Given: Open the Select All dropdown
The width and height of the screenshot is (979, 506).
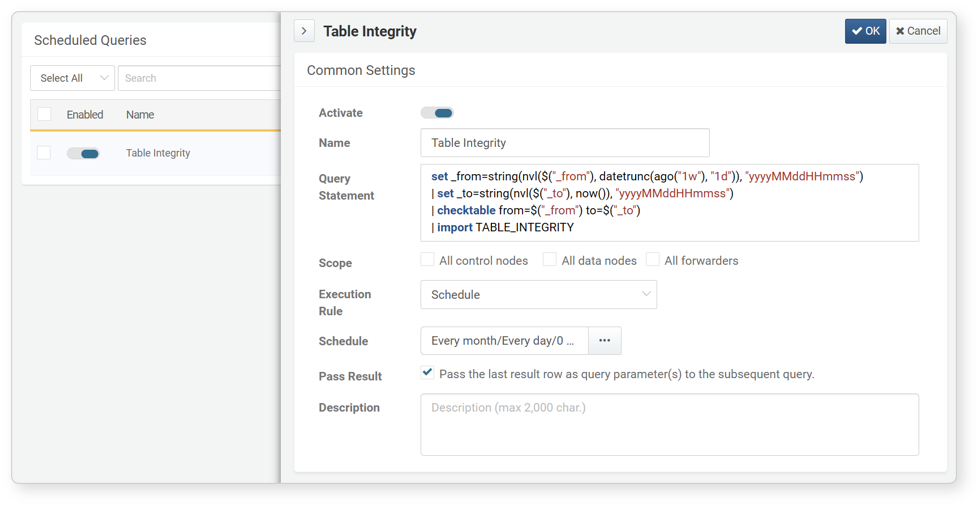Looking at the screenshot, I should coord(72,78).
